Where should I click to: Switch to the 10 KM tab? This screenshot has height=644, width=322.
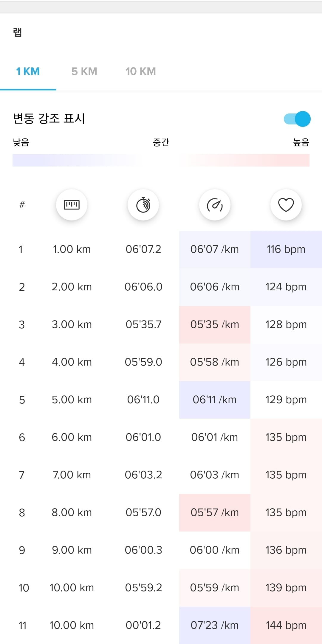tap(141, 72)
